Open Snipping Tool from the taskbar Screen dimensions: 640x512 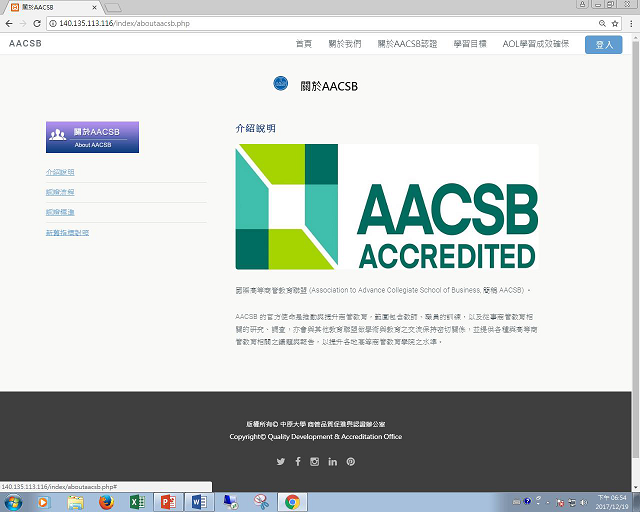click(x=261, y=502)
